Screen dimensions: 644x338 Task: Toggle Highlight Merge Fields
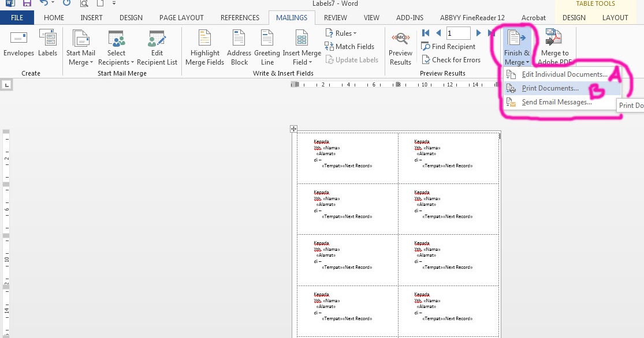[x=204, y=48]
